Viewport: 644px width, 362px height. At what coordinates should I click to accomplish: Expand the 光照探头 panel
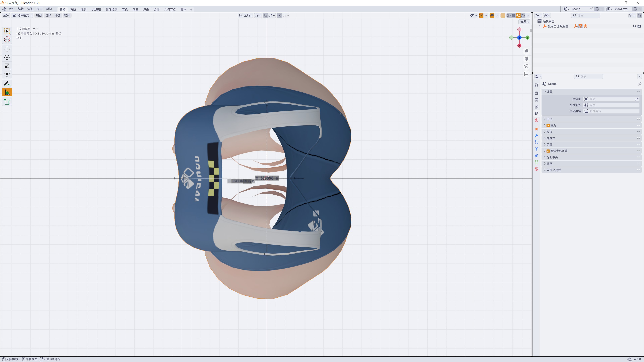pyautogui.click(x=591, y=157)
